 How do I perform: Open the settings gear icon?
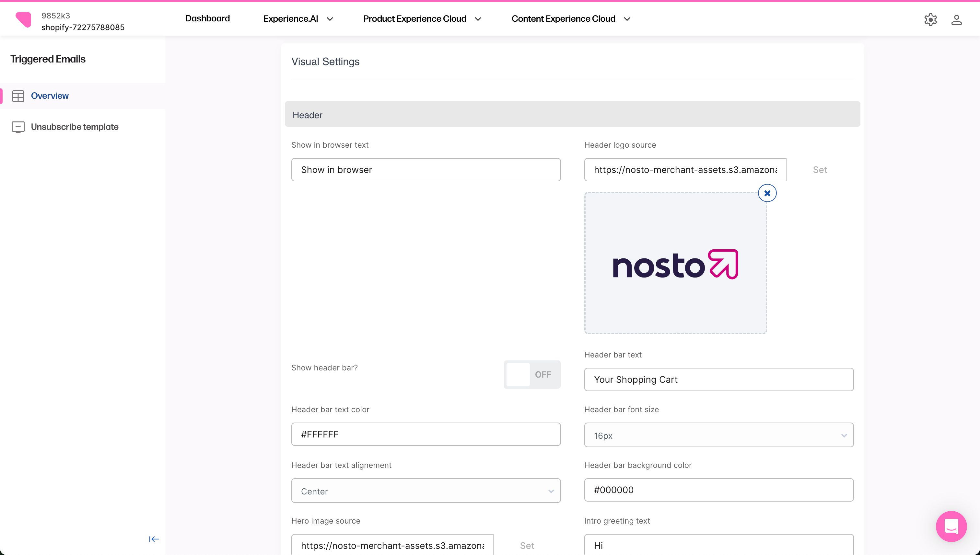click(x=930, y=19)
